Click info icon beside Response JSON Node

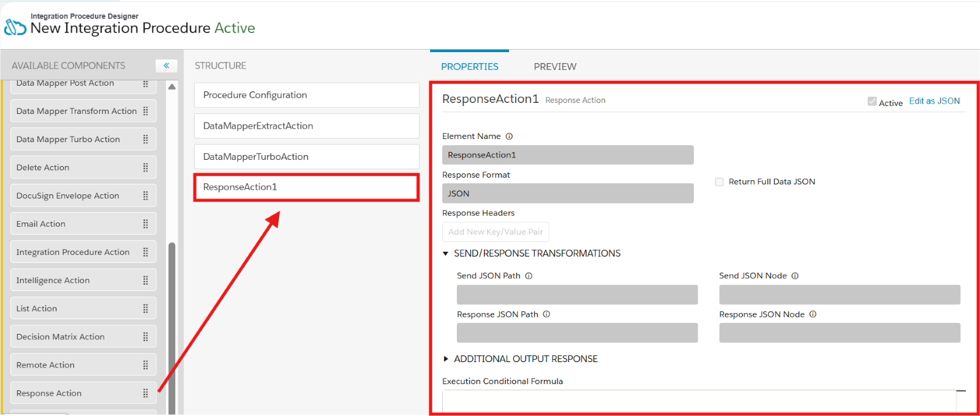[813, 314]
